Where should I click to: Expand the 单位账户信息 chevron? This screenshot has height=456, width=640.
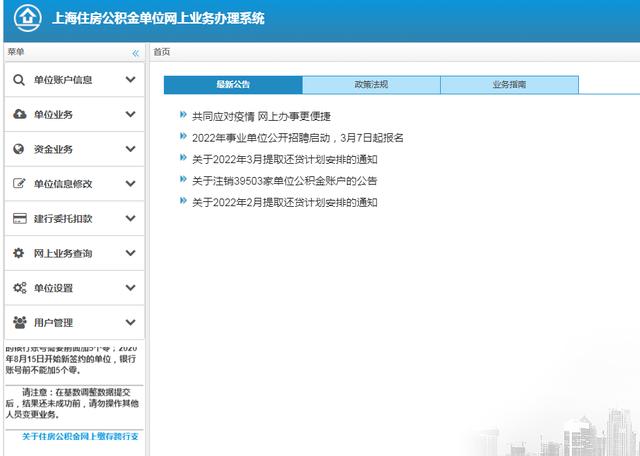[x=130, y=80]
